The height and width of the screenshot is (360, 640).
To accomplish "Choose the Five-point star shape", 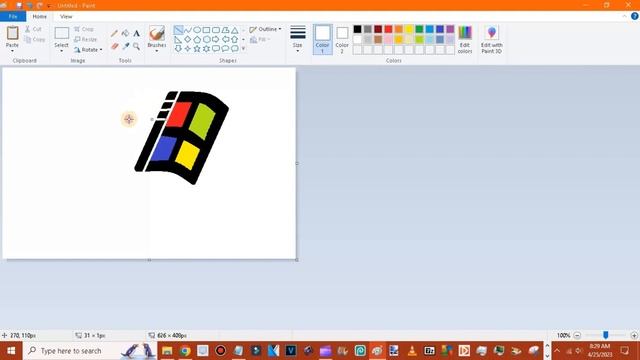I will tap(197, 49).
